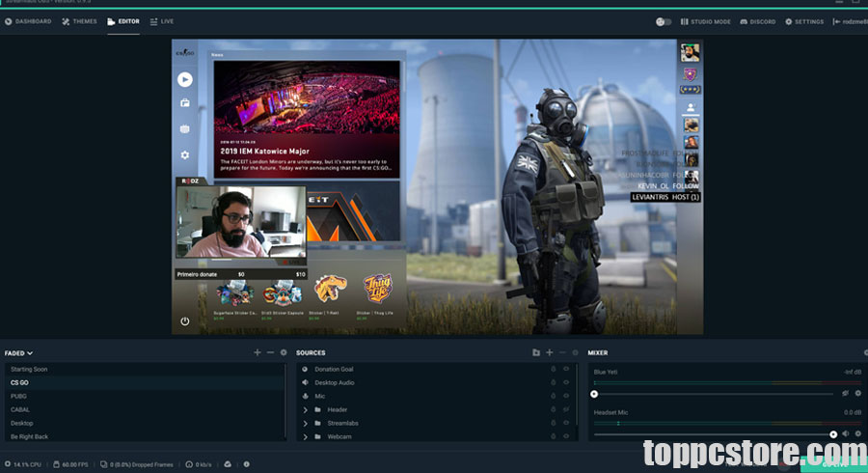Image resolution: width=868 pixels, height=473 pixels.
Task: Enable Studio Mode
Action: 705,21
